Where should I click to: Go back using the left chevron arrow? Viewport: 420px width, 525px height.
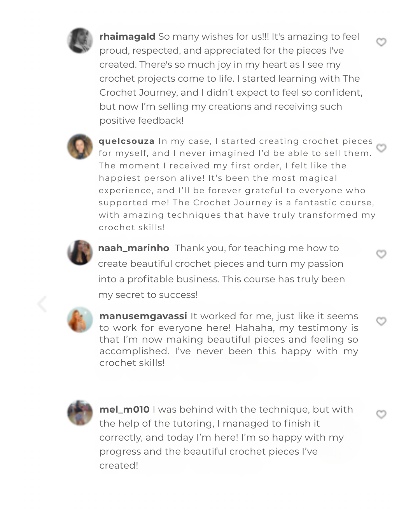pos(42,304)
